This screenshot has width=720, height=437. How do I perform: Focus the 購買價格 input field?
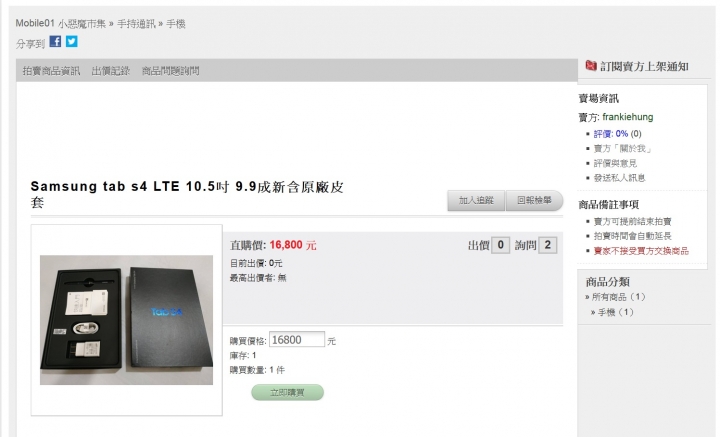[297, 340]
